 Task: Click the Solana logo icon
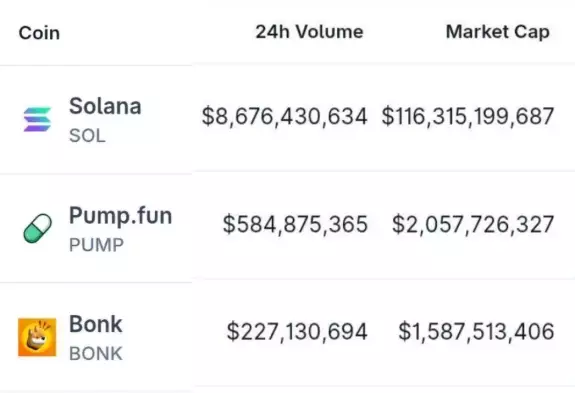coord(37,119)
